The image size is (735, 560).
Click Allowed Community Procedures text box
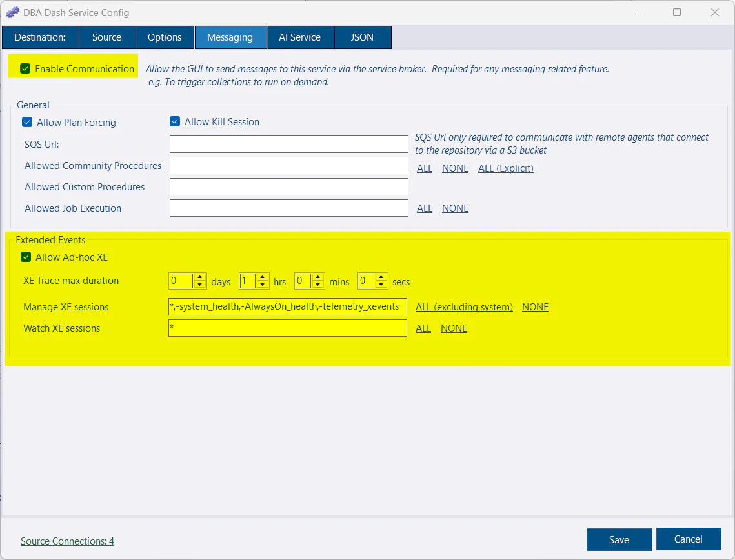point(288,166)
